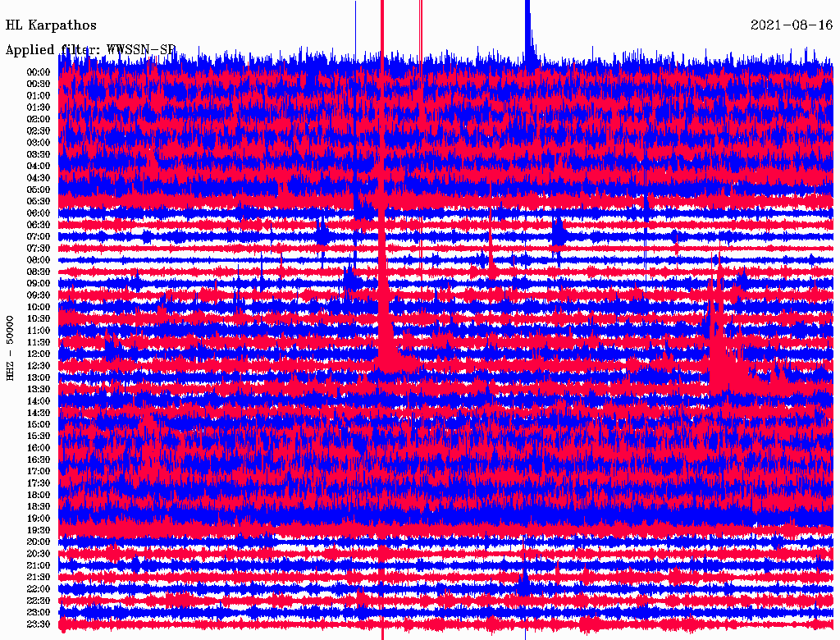Select the 11:30 time label
The image size is (840, 640).
[x=39, y=342]
